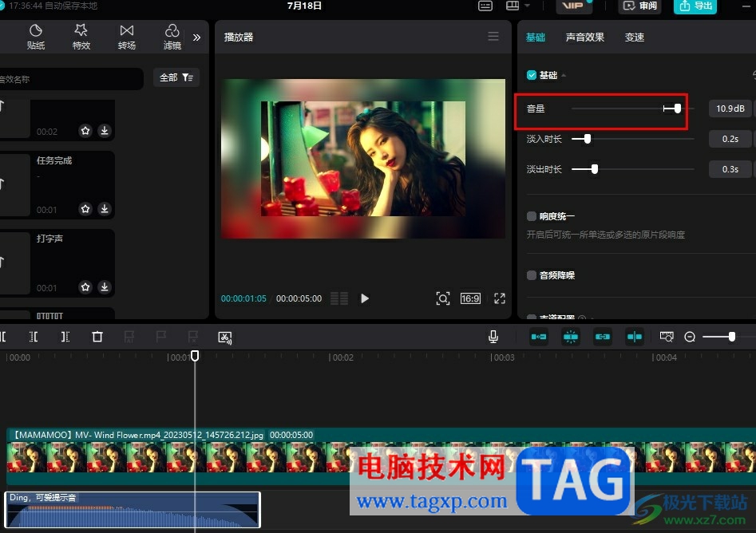Trim right of playhead tool

65,337
